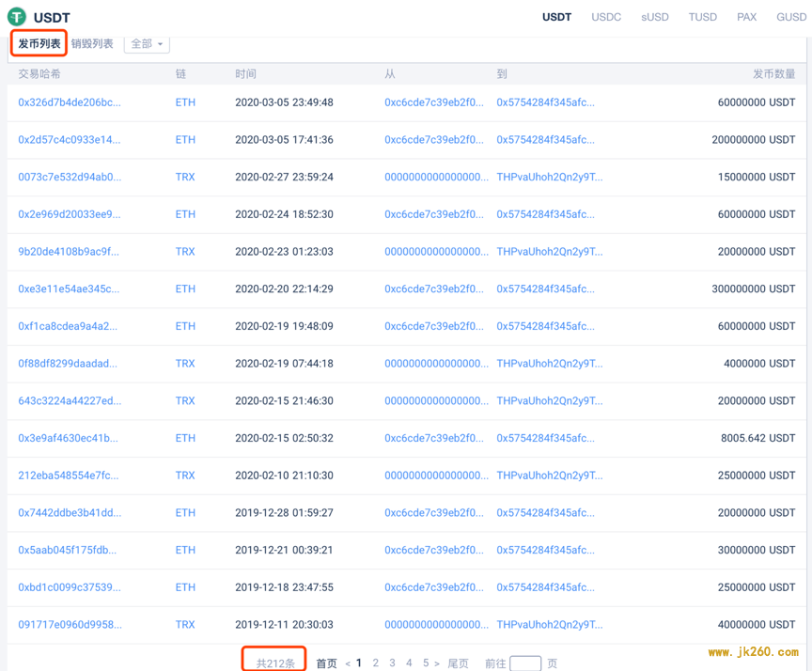
Task: Go to 首页 first page
Action: point(326,663)
